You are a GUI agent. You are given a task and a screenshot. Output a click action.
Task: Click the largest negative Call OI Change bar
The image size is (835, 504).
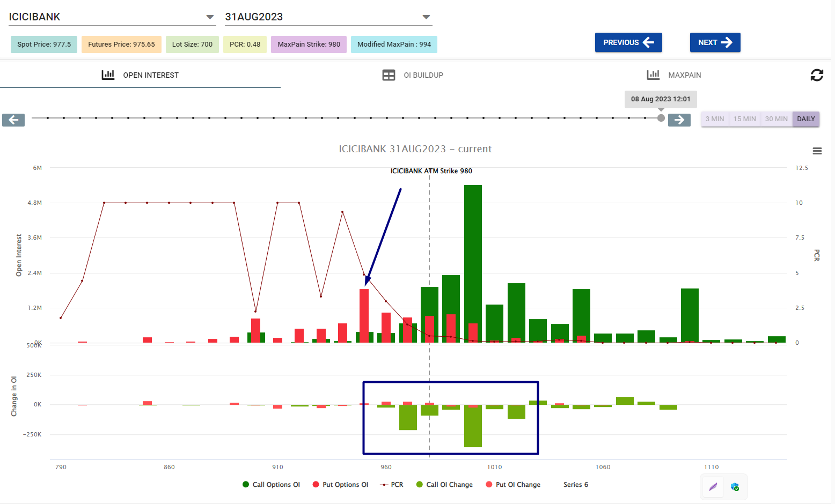coord(473,426)
